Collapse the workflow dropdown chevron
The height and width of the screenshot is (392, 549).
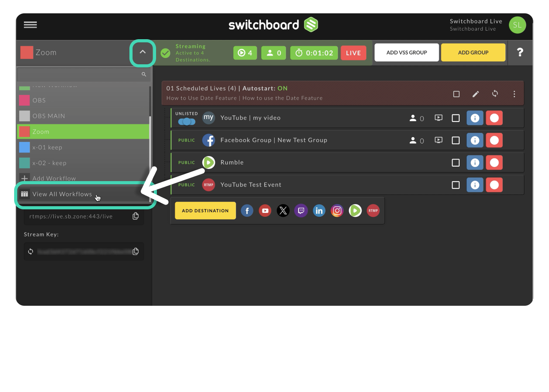pos(143,52)
